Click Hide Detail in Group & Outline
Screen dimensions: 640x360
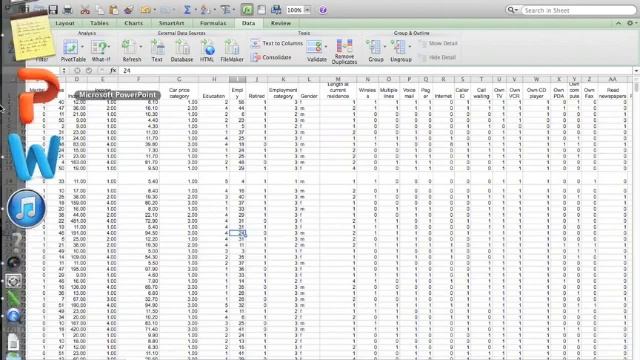(x=437, y=58)
